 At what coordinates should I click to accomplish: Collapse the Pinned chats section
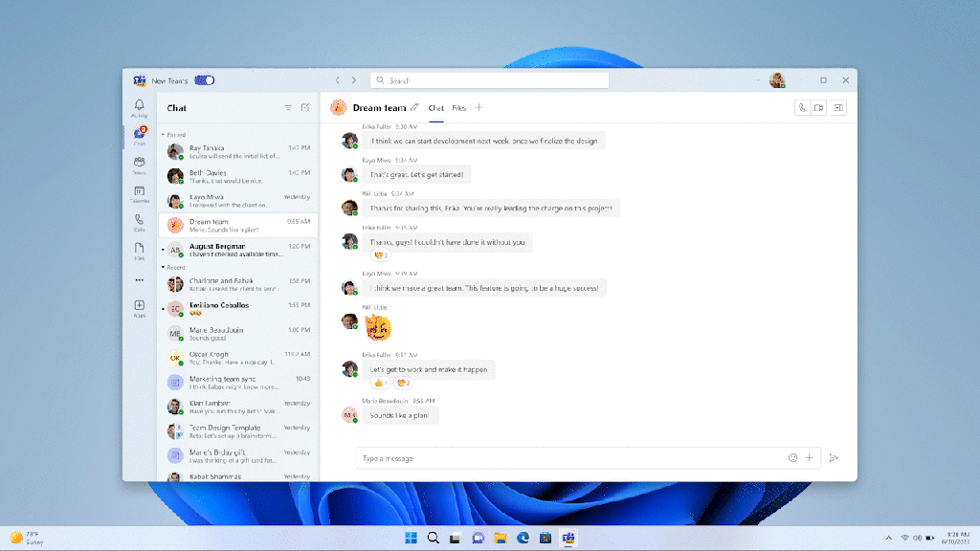click(163, 135)
